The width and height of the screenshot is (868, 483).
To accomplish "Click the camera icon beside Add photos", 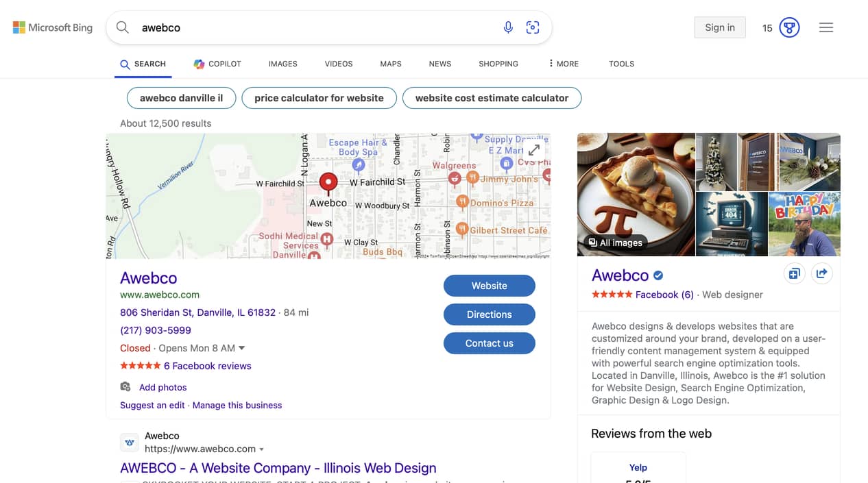I will [x=125, y=386].
